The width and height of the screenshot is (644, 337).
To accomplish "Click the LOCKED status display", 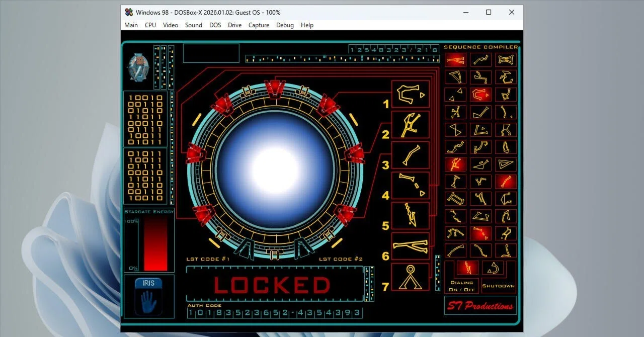I will (x=274, y=284).
